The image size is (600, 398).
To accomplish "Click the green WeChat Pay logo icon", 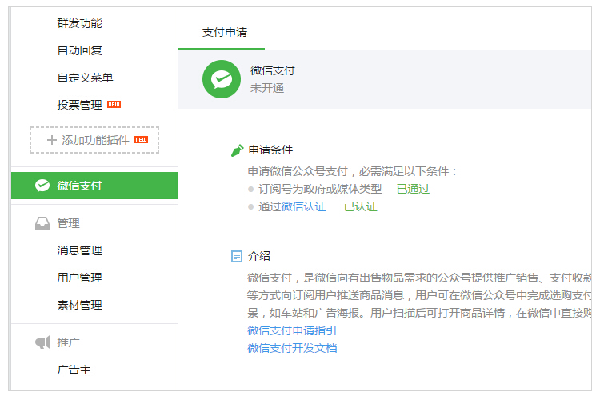I will tap(221, 79).
